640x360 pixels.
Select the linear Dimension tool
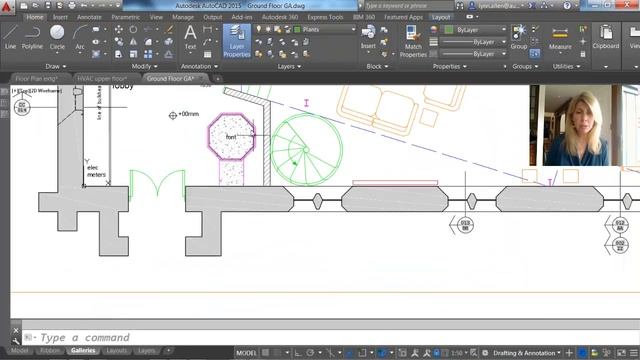click(x=207, y=29)
